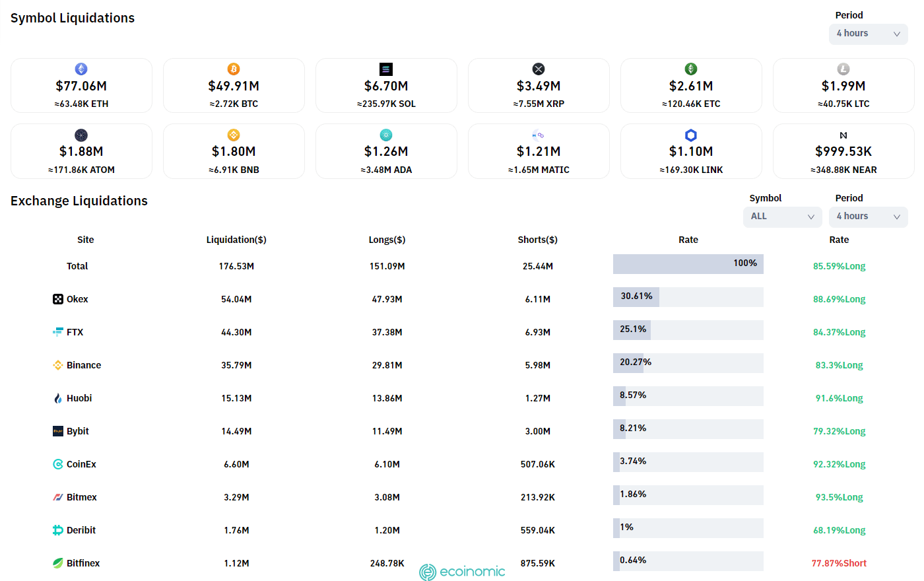Open the $1.80M BNB liquidation card
This screenshot has height=581, width=924.
[x=234, y=151]
